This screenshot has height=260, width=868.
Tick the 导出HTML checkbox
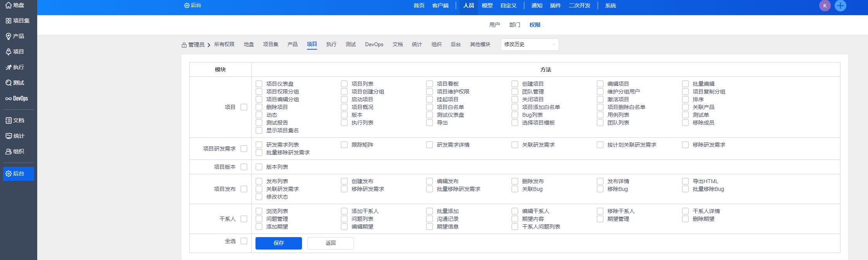(685, 181)
